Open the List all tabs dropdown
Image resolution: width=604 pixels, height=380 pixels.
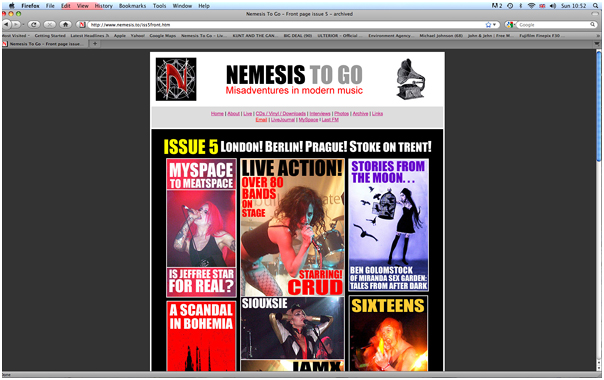click(598, 44)
